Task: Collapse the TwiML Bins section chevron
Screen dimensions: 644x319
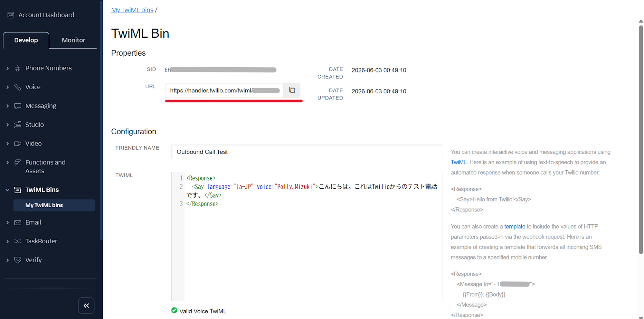Action: (x=7, y=190)
